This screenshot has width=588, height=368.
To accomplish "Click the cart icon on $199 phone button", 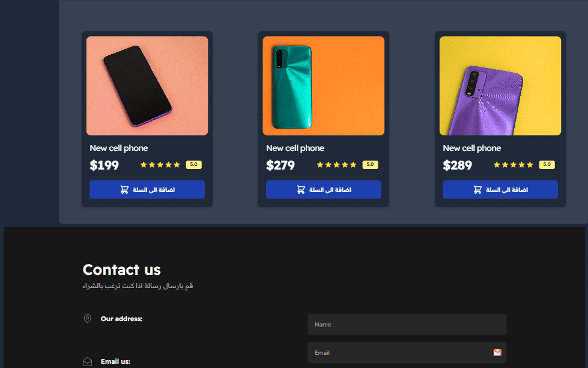I will click(x=124, y=189).
